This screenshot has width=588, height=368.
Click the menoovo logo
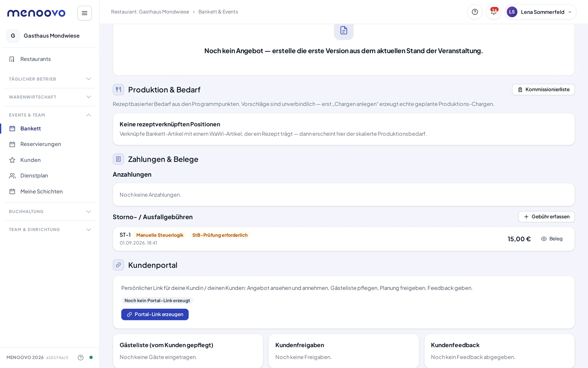click(36, 13)
